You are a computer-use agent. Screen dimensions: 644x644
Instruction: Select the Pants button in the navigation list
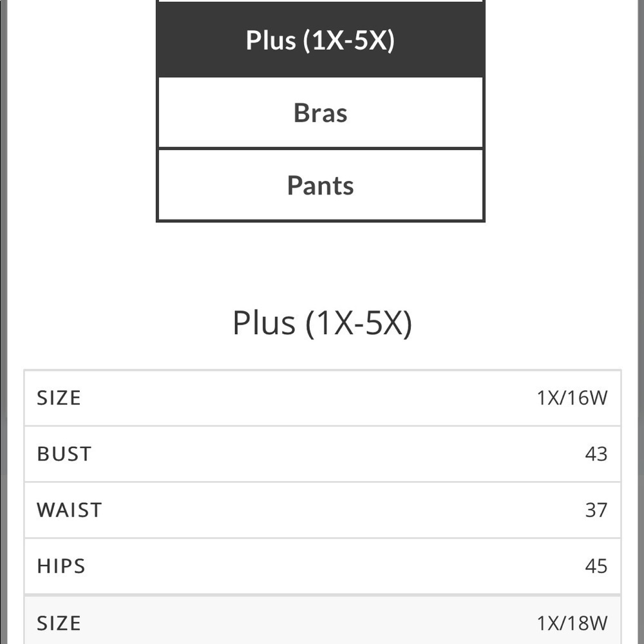point(320,185)
